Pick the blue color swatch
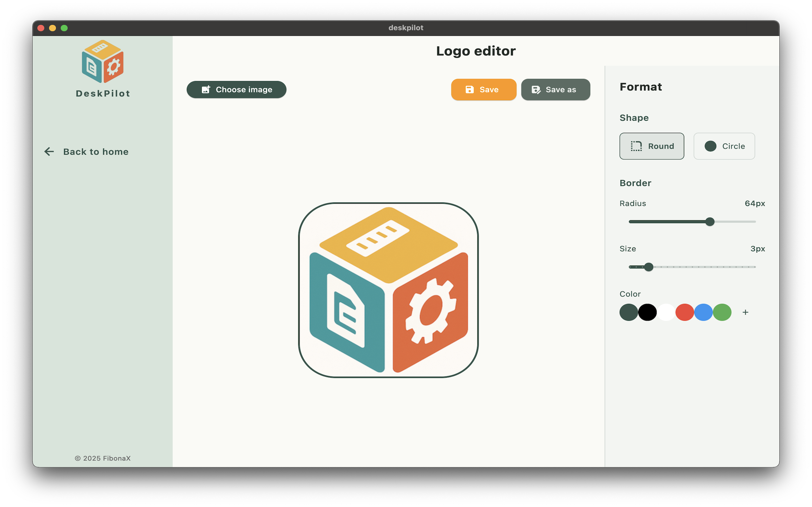This screenshot has width=812, height=507. pyautogui.click(x=704, y=312)
